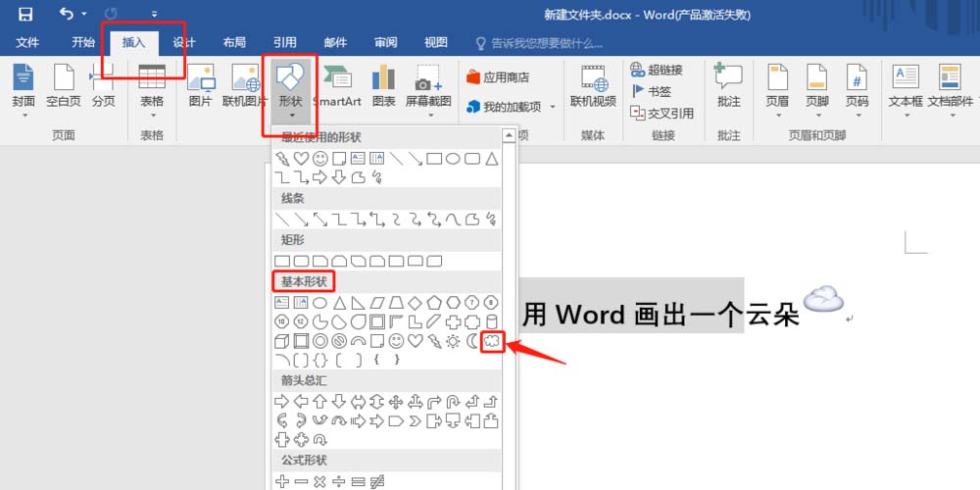
Task: Open the 审阅 ribbon tab
Action: (385, 42)
